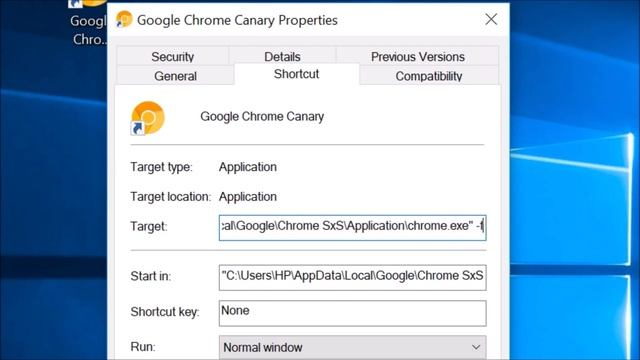Screen dimensions: 640x360
Task: Click the Target location Application value
Action: (248, 197)
